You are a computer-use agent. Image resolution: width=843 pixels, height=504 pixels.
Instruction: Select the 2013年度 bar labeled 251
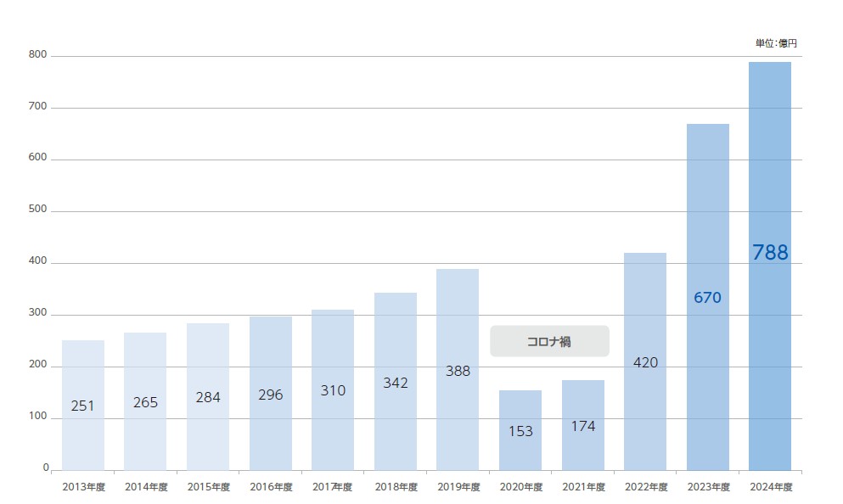point(83,406)
